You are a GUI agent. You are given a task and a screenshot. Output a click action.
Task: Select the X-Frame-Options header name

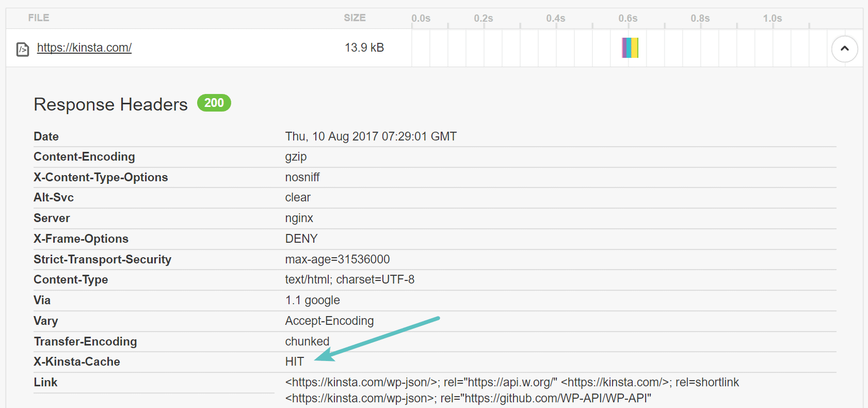point(81,239)
